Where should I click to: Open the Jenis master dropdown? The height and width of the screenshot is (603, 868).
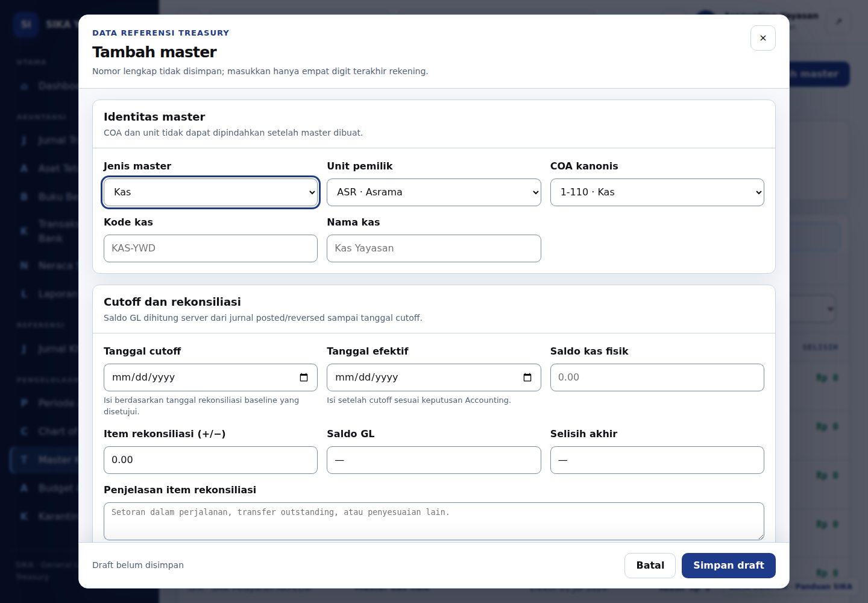point(210,192)
